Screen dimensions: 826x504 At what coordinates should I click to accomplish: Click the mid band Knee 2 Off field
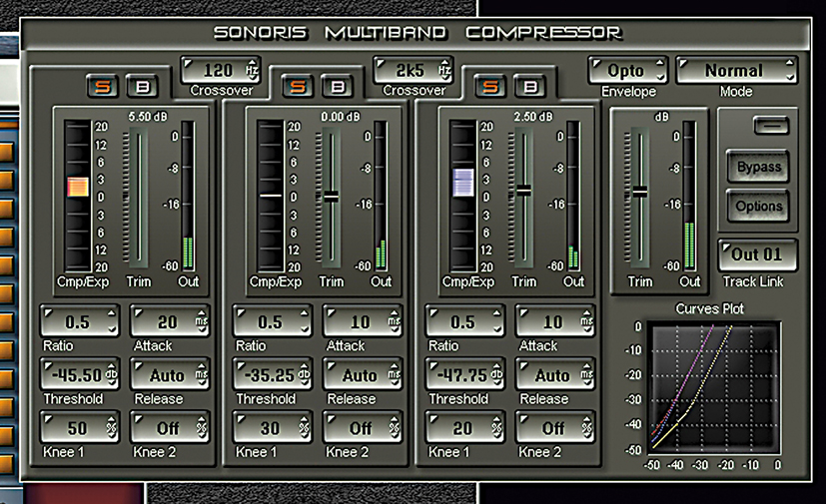click(x=363, y=428)
